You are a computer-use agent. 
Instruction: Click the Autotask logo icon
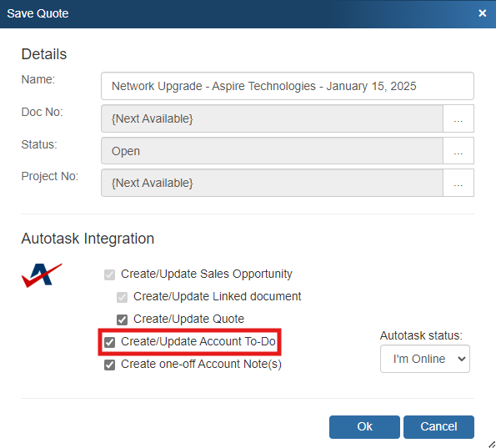tap(42, 275)
